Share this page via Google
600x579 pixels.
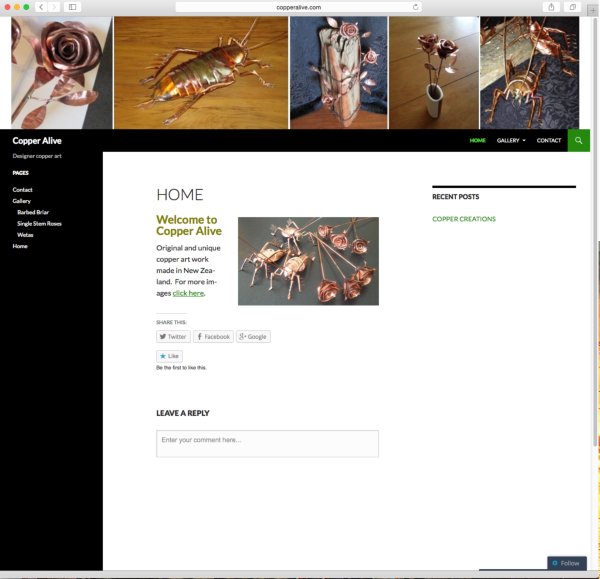tap(253, 337)
